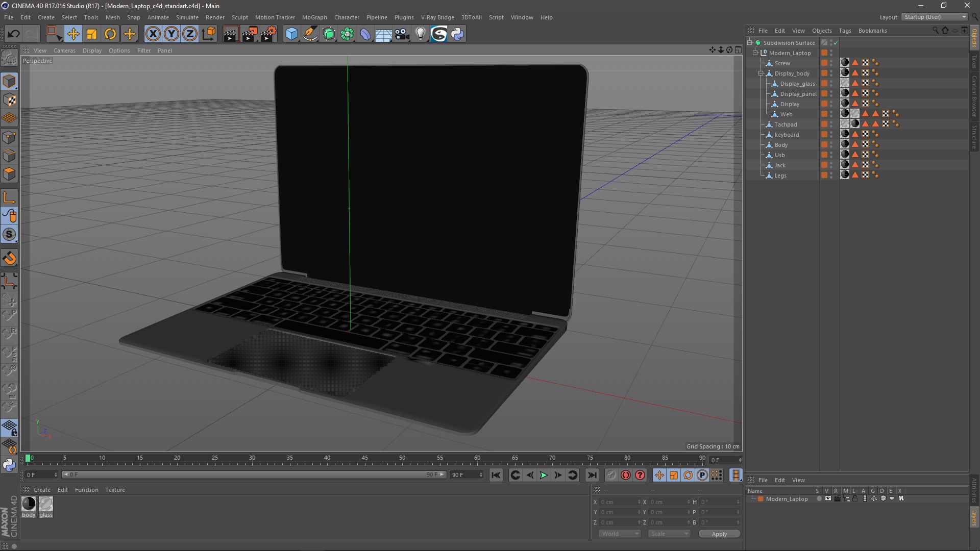
Task: Click the Coordinate System icon
Action: pos(208,34)
